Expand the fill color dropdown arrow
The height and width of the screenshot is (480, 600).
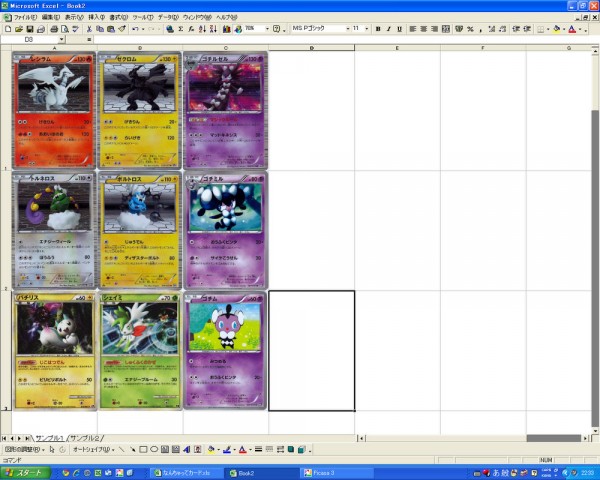coord(564,29)
